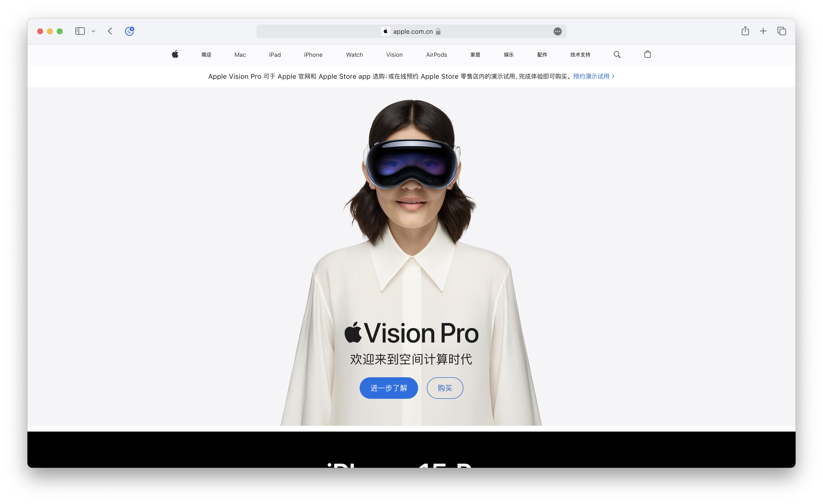Click the Apple favicon in address bar
823x504 pixels.
(x=386, y=31)
